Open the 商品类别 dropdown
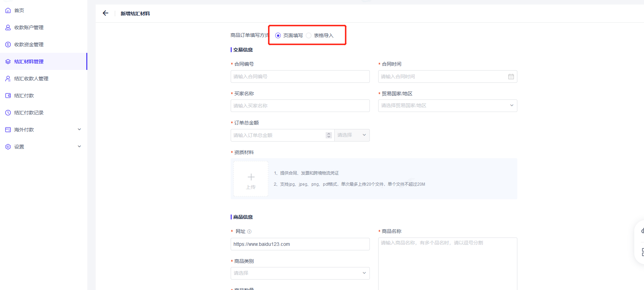This screenshot has height=290, width=644. pos(300,273)
